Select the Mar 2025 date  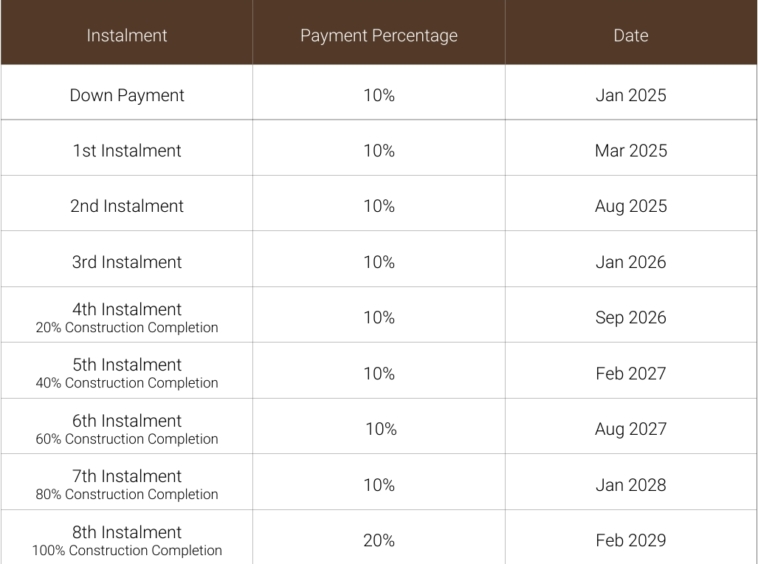[630, 151]
